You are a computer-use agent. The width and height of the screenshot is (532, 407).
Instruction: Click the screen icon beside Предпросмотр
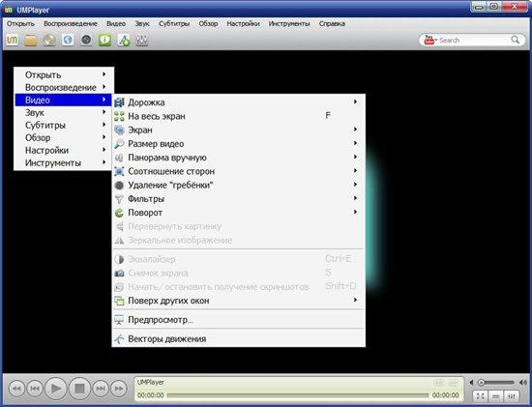tap(119, 319)
